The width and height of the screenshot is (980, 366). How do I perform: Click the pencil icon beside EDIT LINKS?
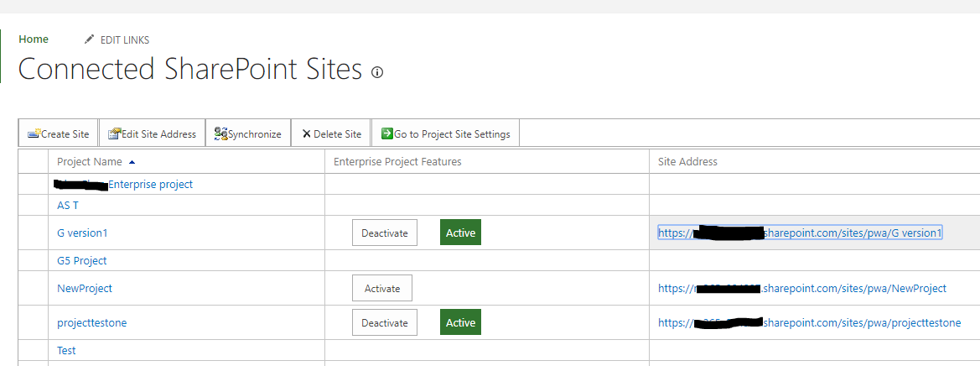click(90, 39)
